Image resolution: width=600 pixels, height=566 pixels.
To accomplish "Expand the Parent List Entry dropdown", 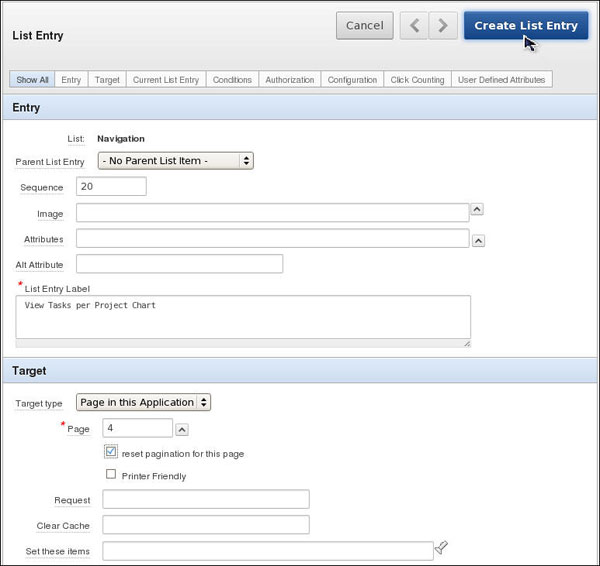I will (175, 160).
